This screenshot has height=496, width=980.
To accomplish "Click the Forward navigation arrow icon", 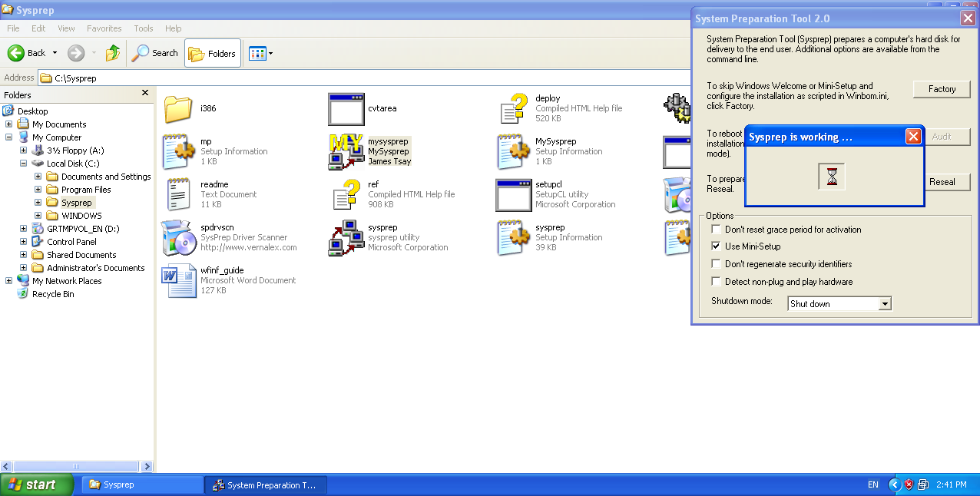I will [76, 53].
